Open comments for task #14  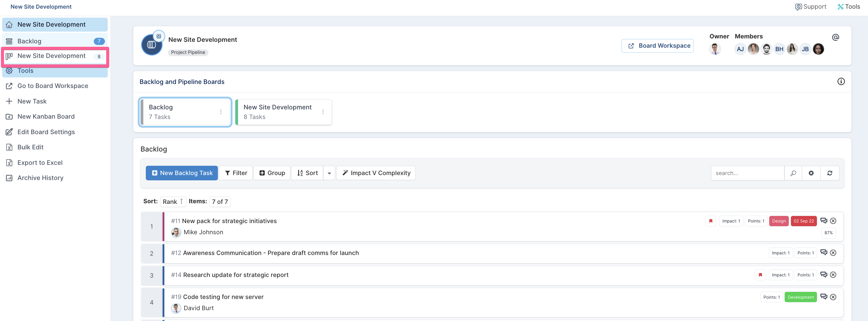coord(823,275)
